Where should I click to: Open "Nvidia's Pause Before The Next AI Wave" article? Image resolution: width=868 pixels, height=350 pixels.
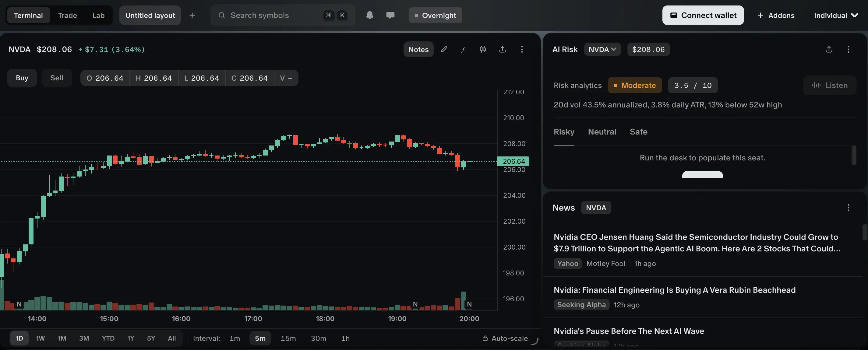point(629,331)
